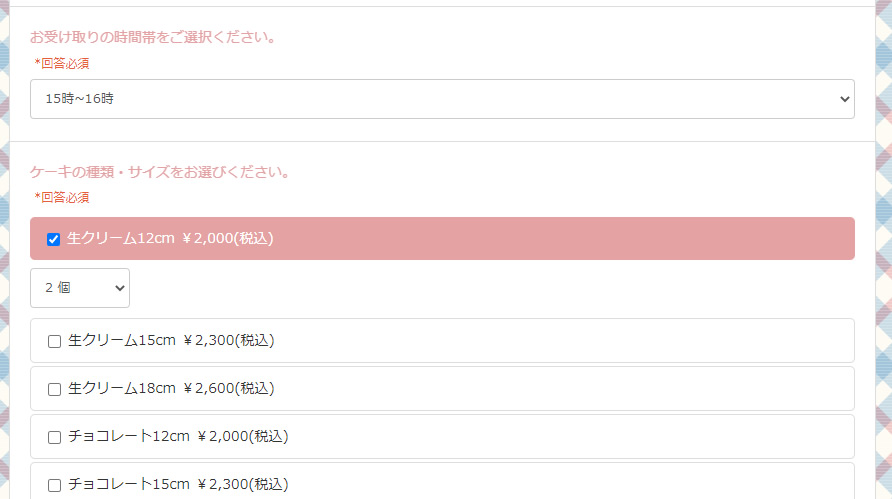
Task: Click the チョコレート12cm option name text
Action: coord(129,437)
